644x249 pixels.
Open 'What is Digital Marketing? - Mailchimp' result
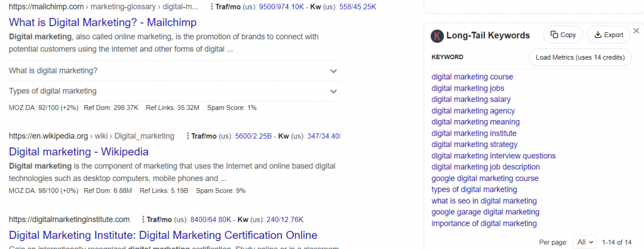[x=103, y=22]
